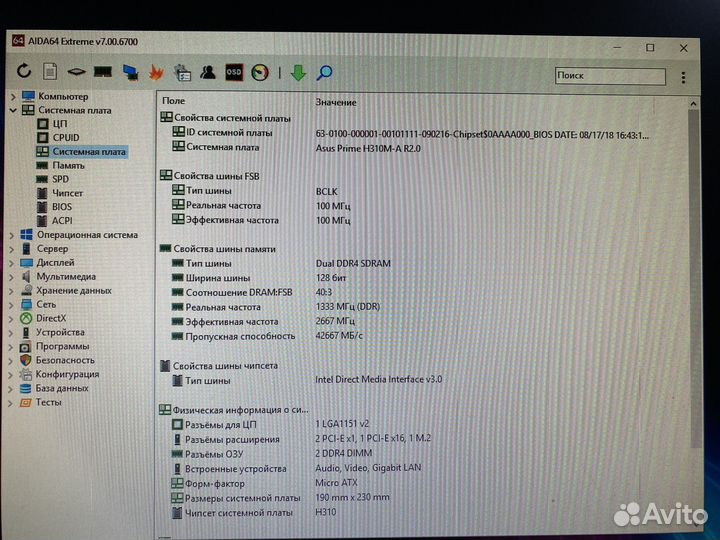Expand the Компьютер tree node
This screenshot has width=720, height=540.
click(13, 96)
